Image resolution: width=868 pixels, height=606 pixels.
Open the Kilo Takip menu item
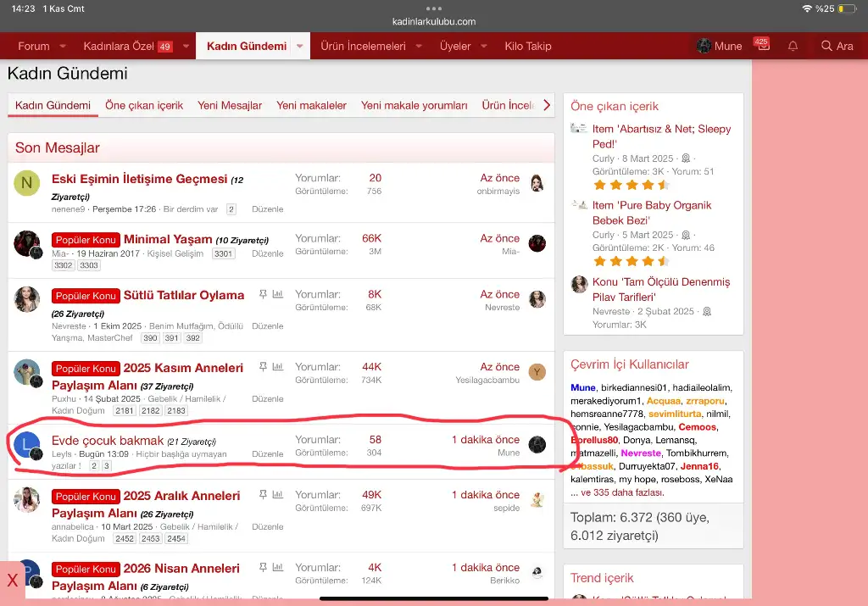click(x=527, y=46)
